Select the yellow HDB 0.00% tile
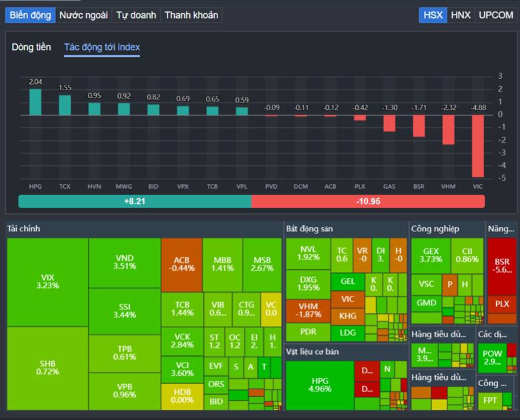The height and width of the screenshot is (420, 520). point(183,397)
